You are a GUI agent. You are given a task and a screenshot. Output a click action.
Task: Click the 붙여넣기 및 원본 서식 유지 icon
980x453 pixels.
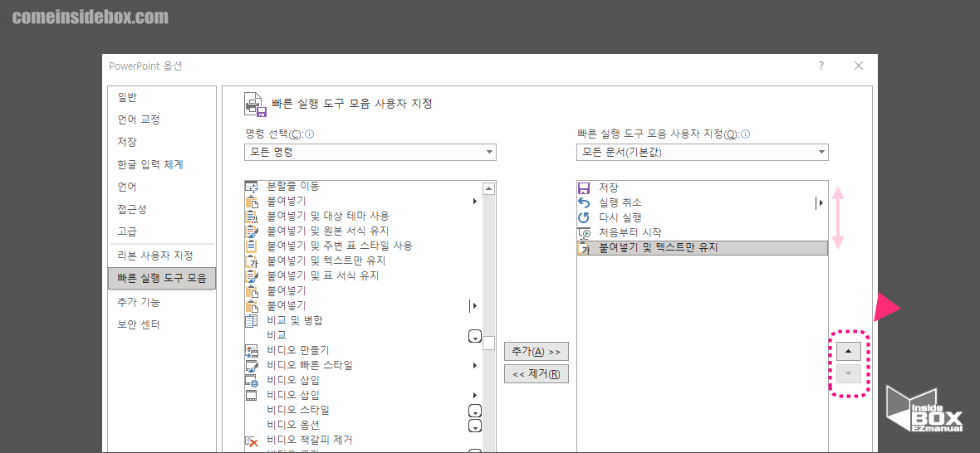click(252, 231)
